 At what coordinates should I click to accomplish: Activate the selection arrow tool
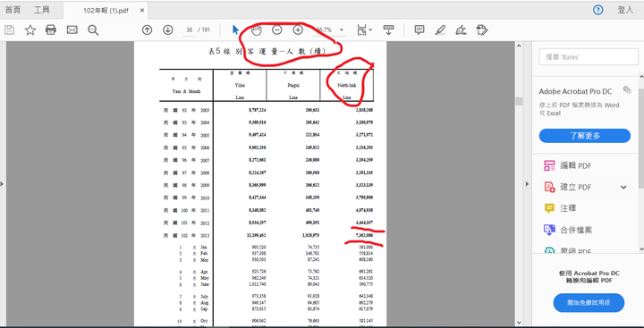[x=235, y=30]
